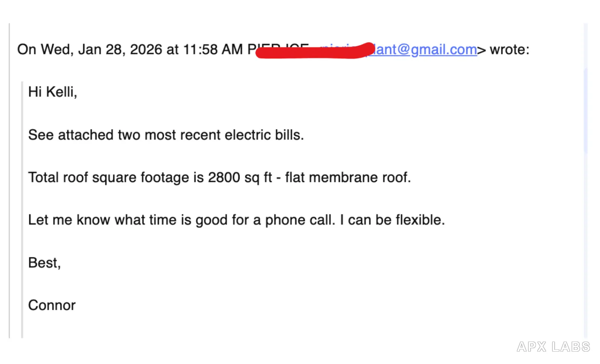The width and height of the screenshot is (600, 364).
Task: Click the "Hi Kelli," greeting line
Action: tap(52, 92)
